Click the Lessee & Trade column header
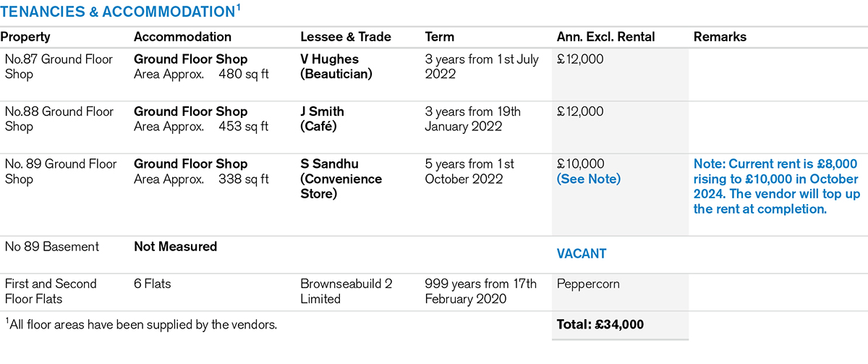This screenshot has height=364, width=868. click(345, 37)
